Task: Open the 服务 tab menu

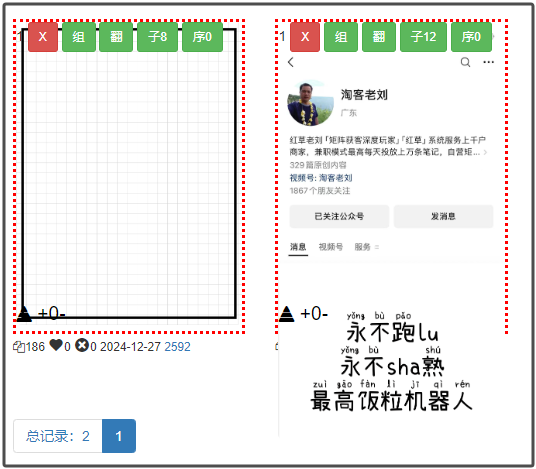Action: tap(366, 247)
